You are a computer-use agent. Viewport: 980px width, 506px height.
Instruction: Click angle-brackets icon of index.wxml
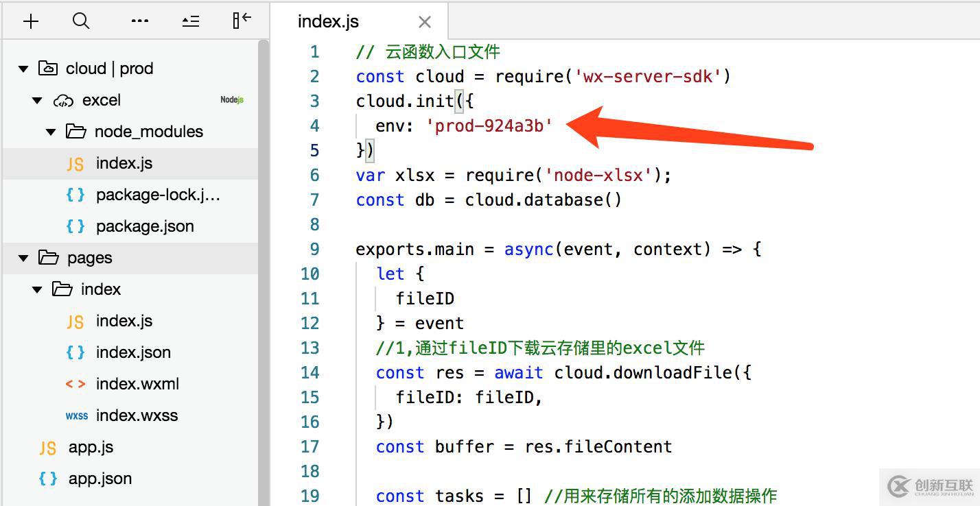75,384
